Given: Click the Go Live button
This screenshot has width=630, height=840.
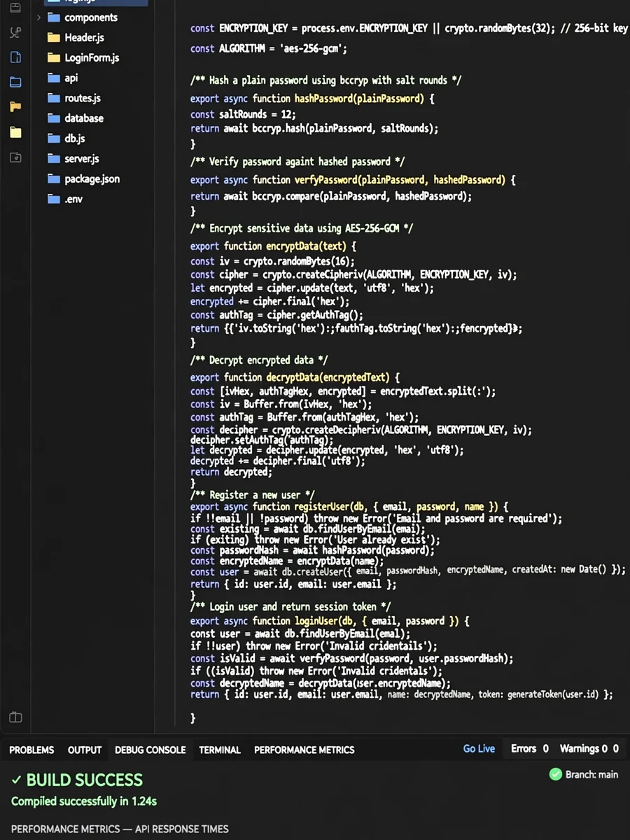Looking at the screenshot, I should (479, 749).
